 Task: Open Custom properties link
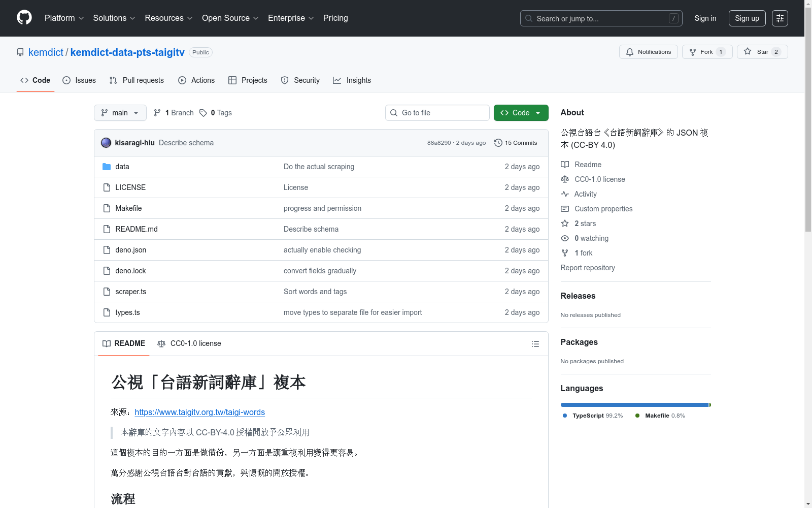pyautogui.click(x=603, y=209)
